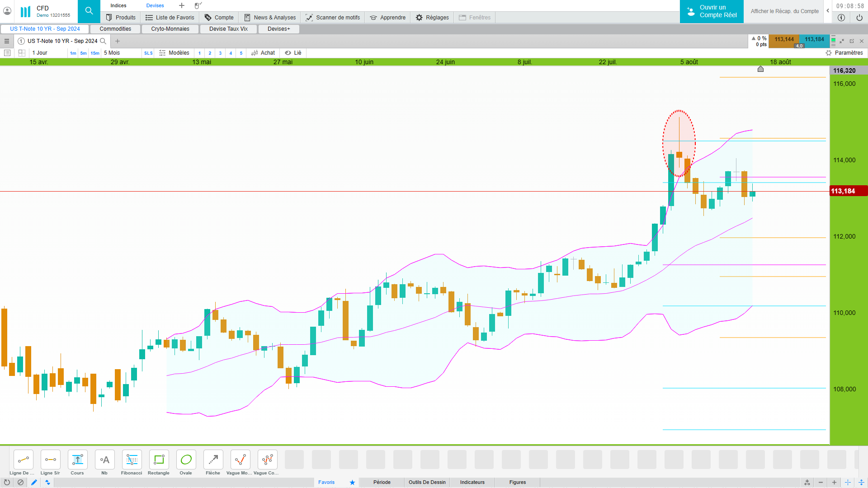Toggle the SLS button
Image resolution: width=868 pixels, height=488 pixels.
(x=148, y=53)
